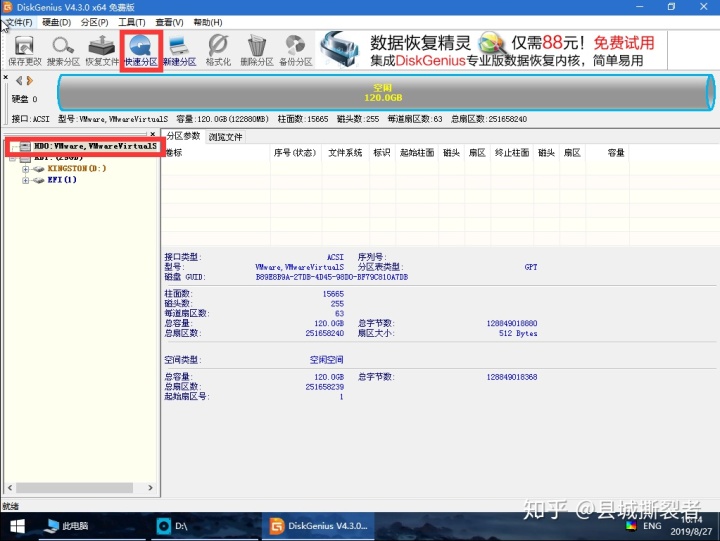720x541 pixels.
Task: Click the 免费试用 free trial text
Action: (624, 43)
